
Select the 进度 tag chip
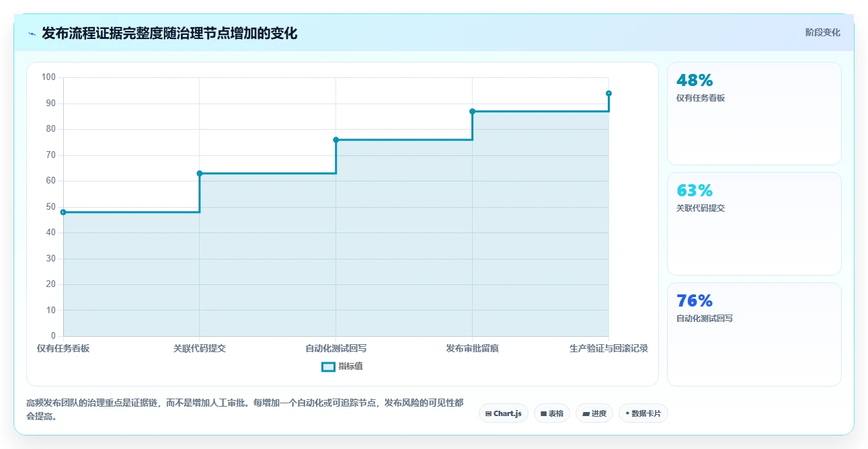click(x=594, y=413)
